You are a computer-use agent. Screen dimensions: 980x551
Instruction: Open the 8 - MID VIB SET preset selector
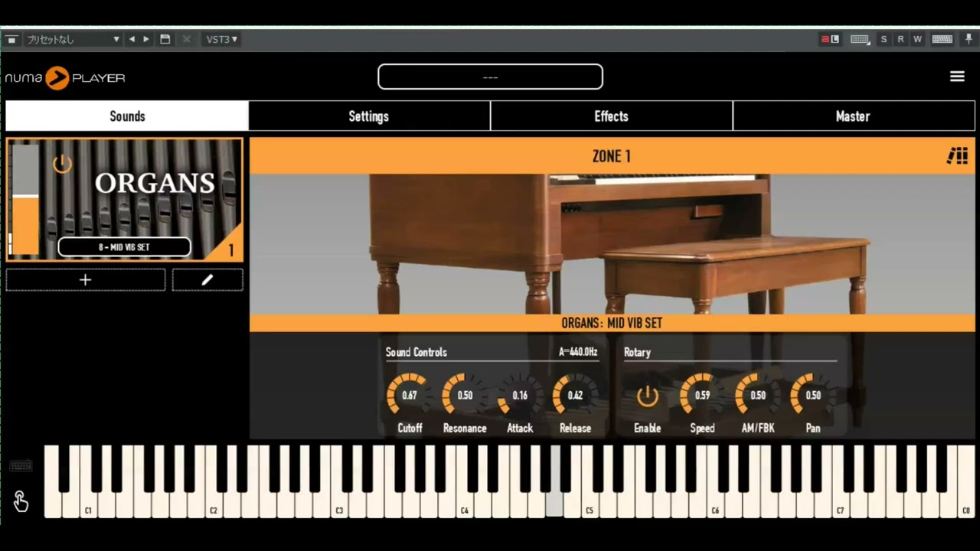(124, 247)
